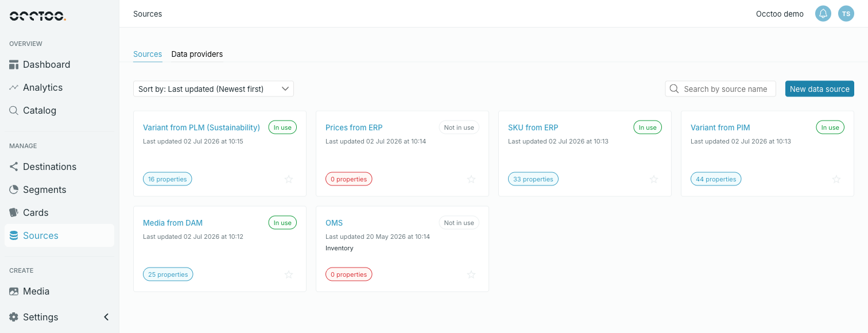Switch to the Data providers tab
Viewport: 868px width, 333px height.
coord(197,54)
